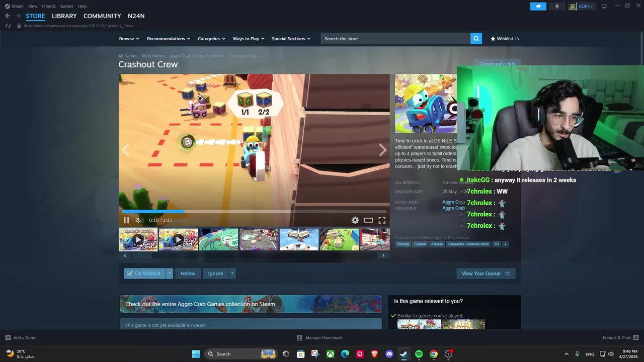This screenshot has height=362, width=644.
Task: Pause the Crashout Crew trailer
Action: point(126,220)
